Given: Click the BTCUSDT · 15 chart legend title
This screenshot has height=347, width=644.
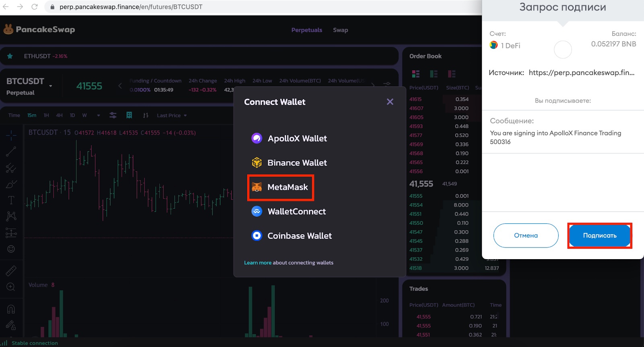Looking at the screenshot, I should [50, 133].
